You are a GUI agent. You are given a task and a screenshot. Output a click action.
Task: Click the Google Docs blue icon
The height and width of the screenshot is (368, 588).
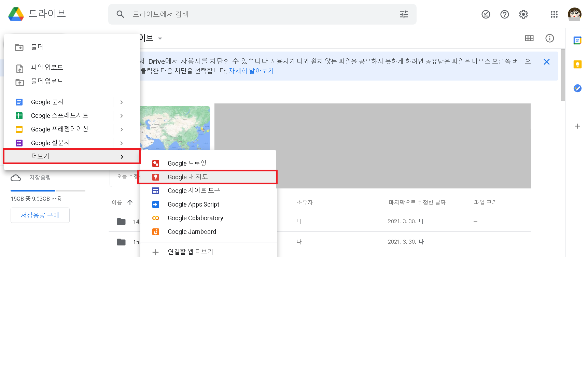[19, 102]
